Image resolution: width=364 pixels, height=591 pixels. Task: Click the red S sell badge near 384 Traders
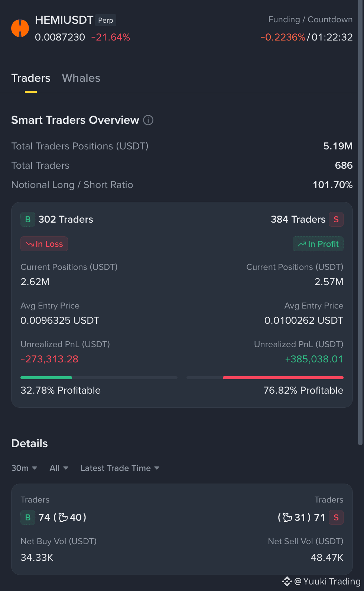pos(336,219)
